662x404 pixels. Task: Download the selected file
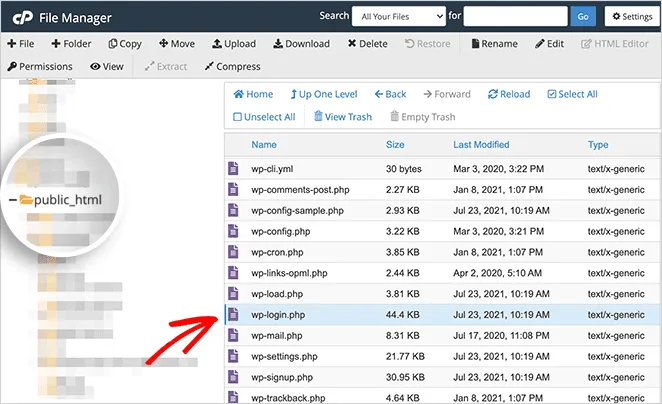(301, 43)
